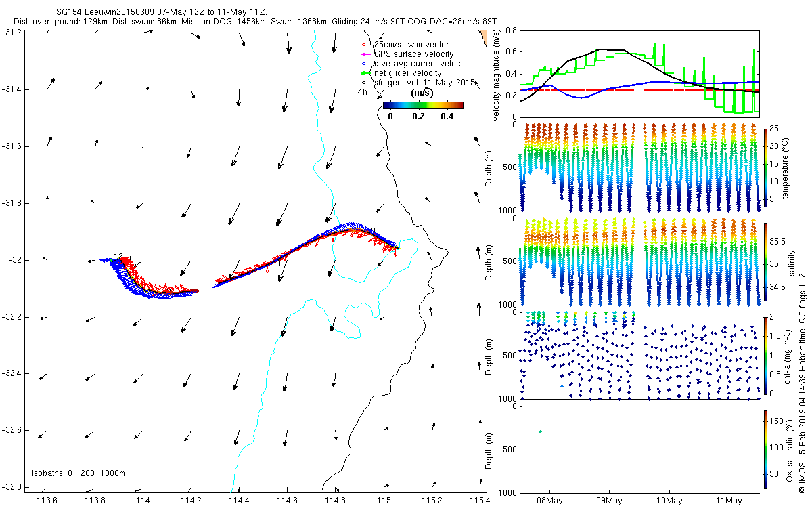Click the '1.5' tick on the chl-a colorbar
The height and width of the screenshot is (508, 812).
point(775,335)
